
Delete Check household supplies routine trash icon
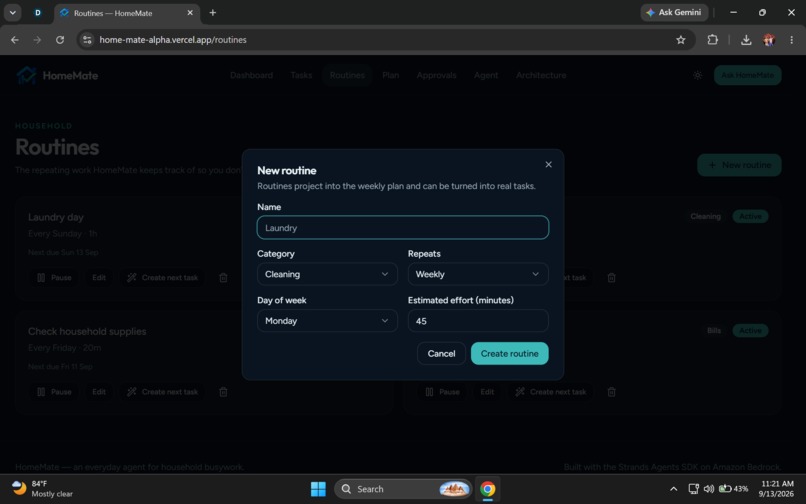[223, 392]
